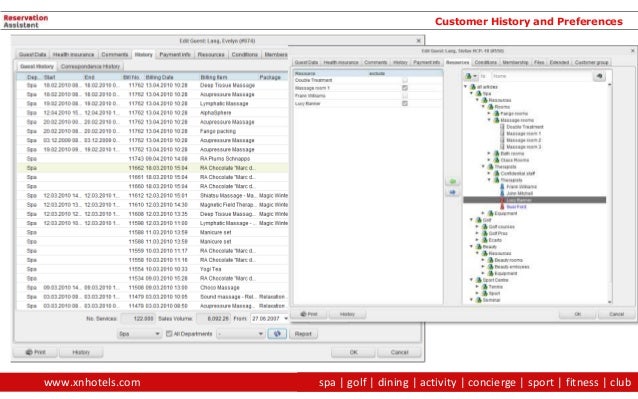Click Cancel button in front Resources window
This screenshot has height=399, width=638.
(616, 314)
